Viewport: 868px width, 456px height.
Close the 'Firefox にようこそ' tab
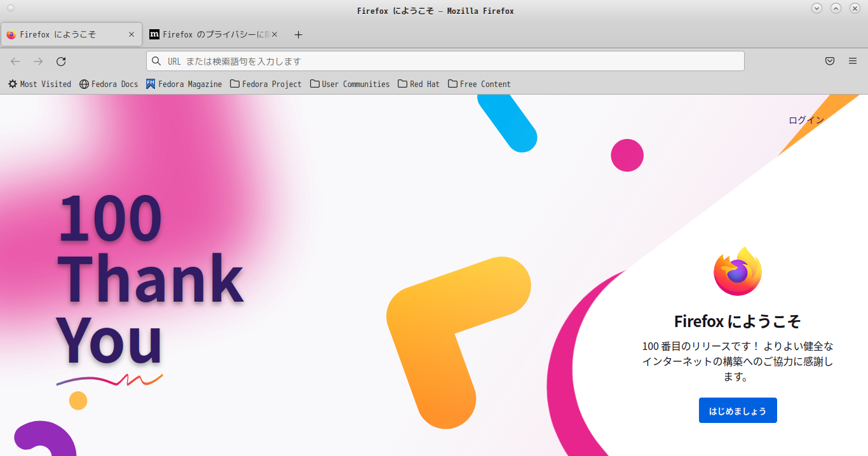coord(132,34)
